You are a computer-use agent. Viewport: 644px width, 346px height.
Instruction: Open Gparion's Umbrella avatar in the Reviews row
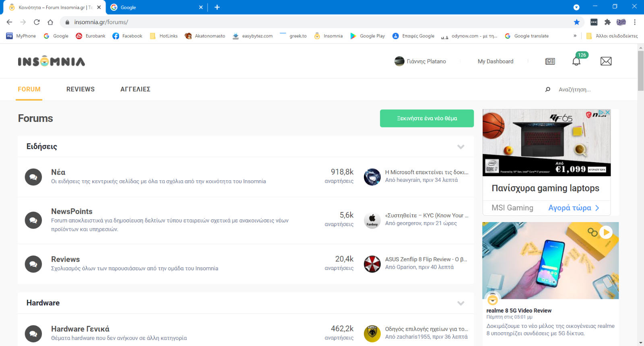coord(372,264)
